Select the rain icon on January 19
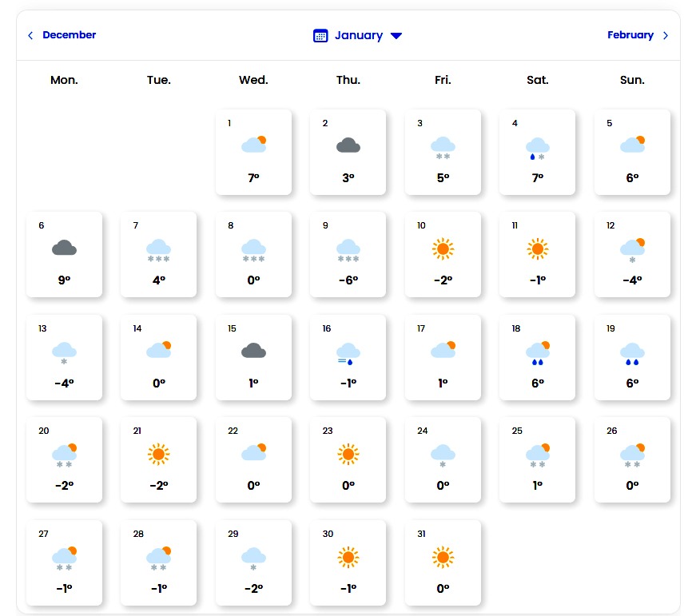This screenshot has width=688, height=616. point(632,353)
